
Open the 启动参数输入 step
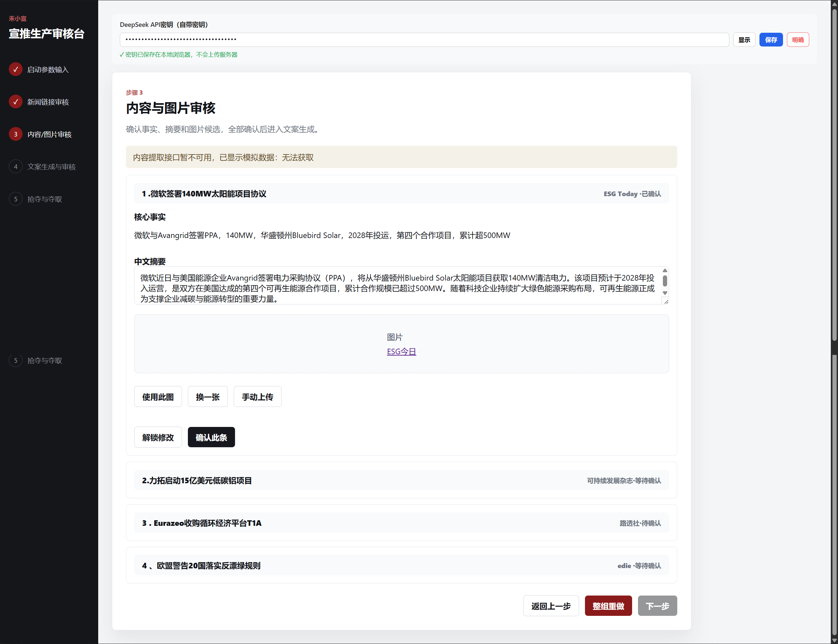48,69
